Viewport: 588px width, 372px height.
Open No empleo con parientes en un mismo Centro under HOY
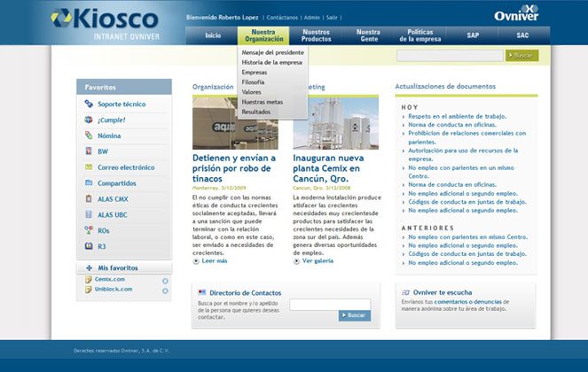[x=461, y=172]
